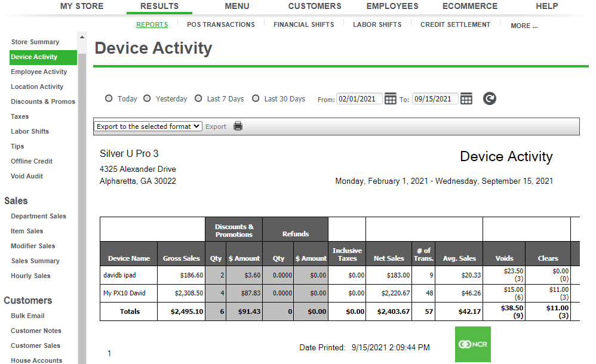Go to LABOR SHIFTS
The image size is (596, 364).
tap(377, 24)
